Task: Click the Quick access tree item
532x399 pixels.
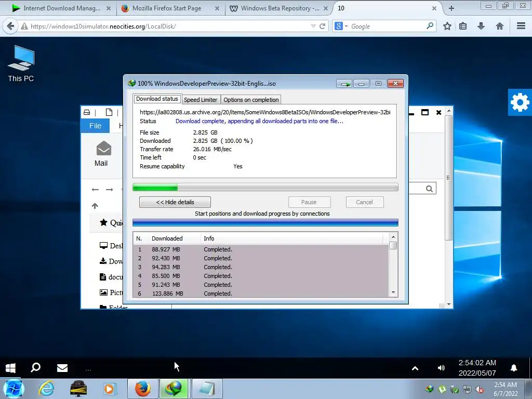Action: (x=111, y=222)
